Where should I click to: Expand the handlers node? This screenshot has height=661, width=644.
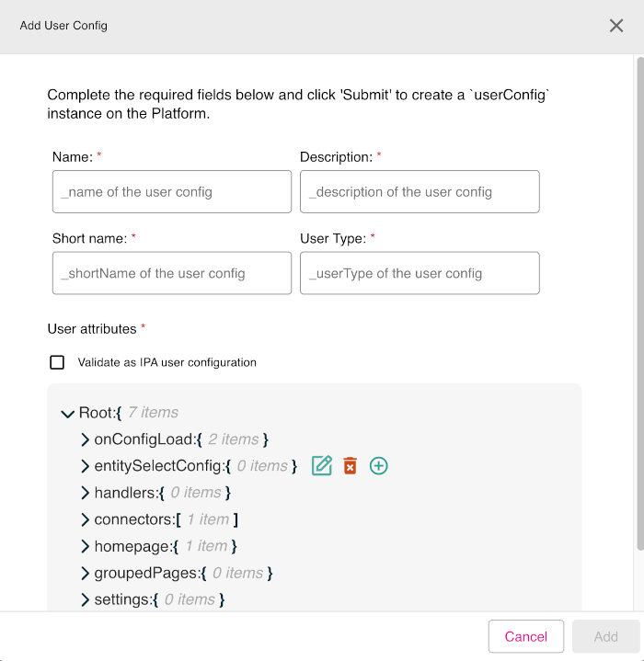pyautogui.click(x=86, y=493)
